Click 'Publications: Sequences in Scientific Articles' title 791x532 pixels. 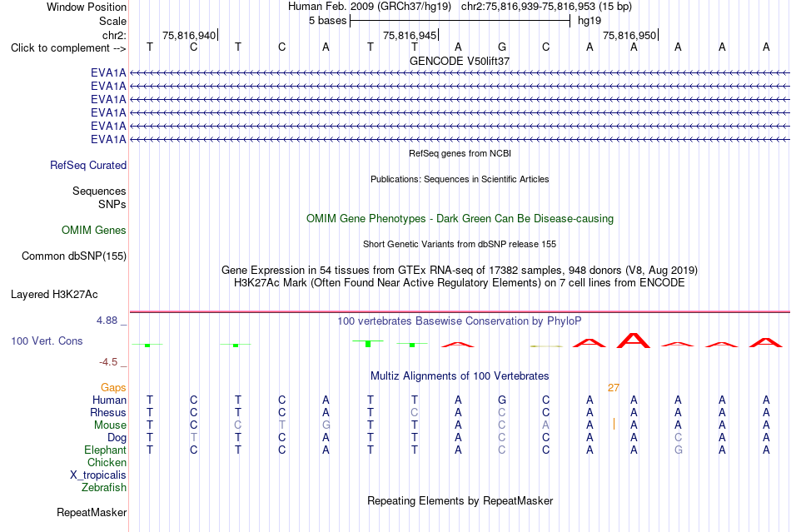460,179
